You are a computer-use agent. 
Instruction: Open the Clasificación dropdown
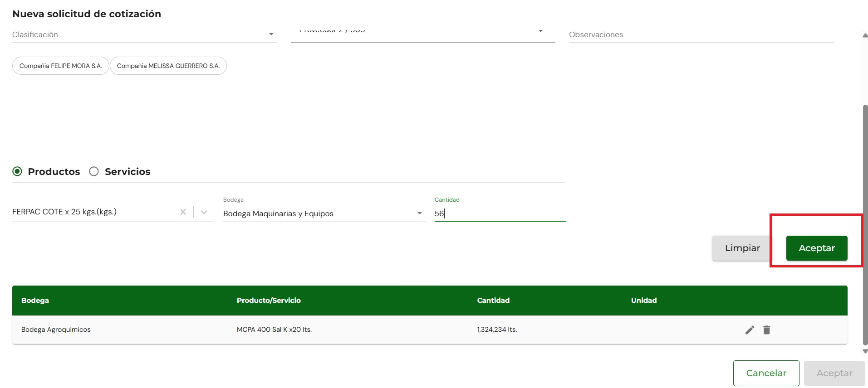point(271,34)
